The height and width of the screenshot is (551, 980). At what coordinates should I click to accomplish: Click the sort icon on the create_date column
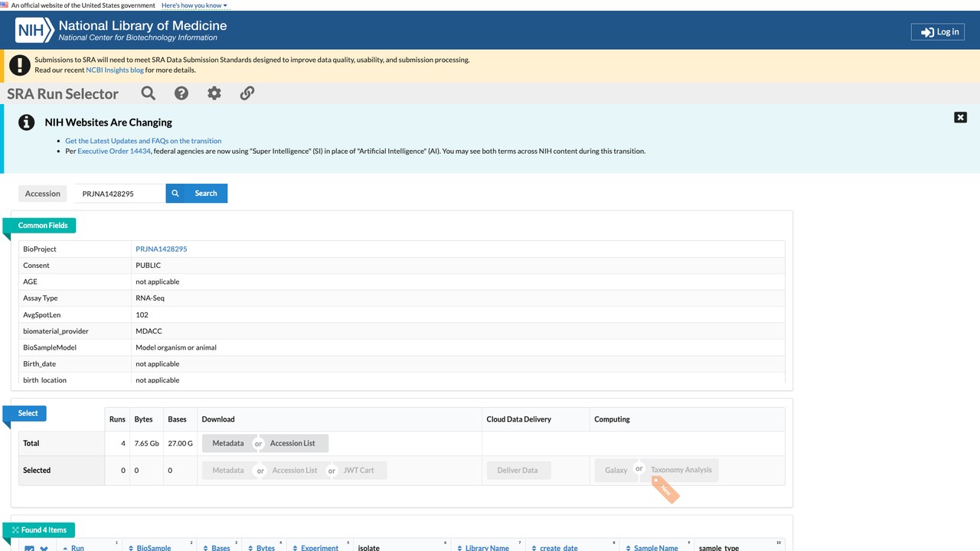(534, 548)
